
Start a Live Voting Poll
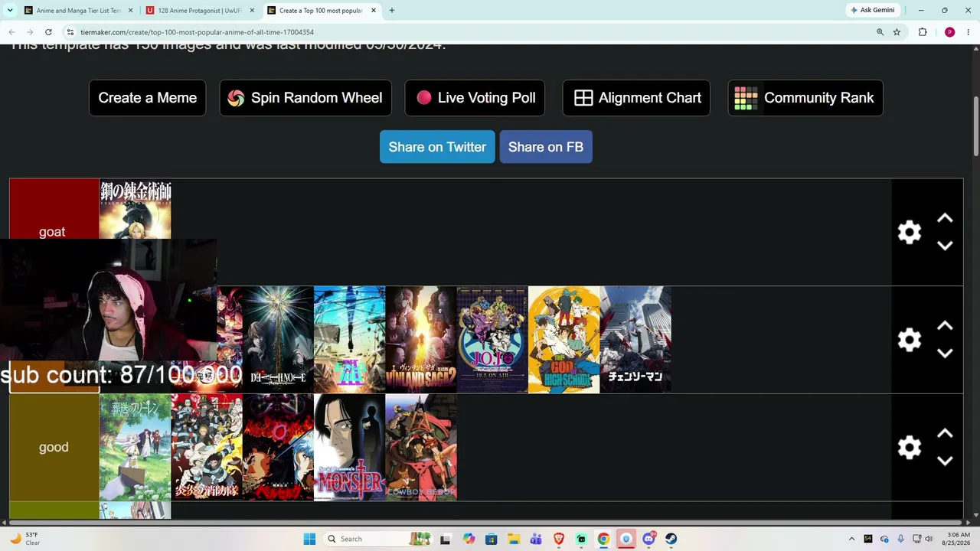coord(475,98)
